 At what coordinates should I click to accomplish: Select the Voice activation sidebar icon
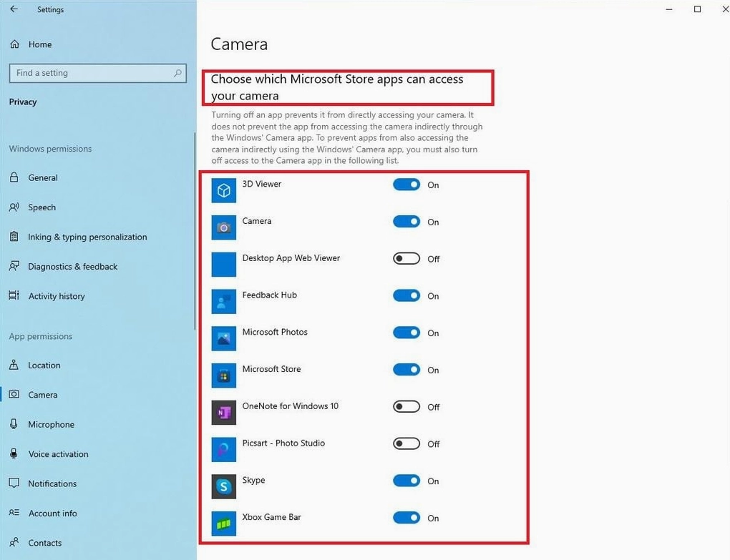click(x=14, y=453)
